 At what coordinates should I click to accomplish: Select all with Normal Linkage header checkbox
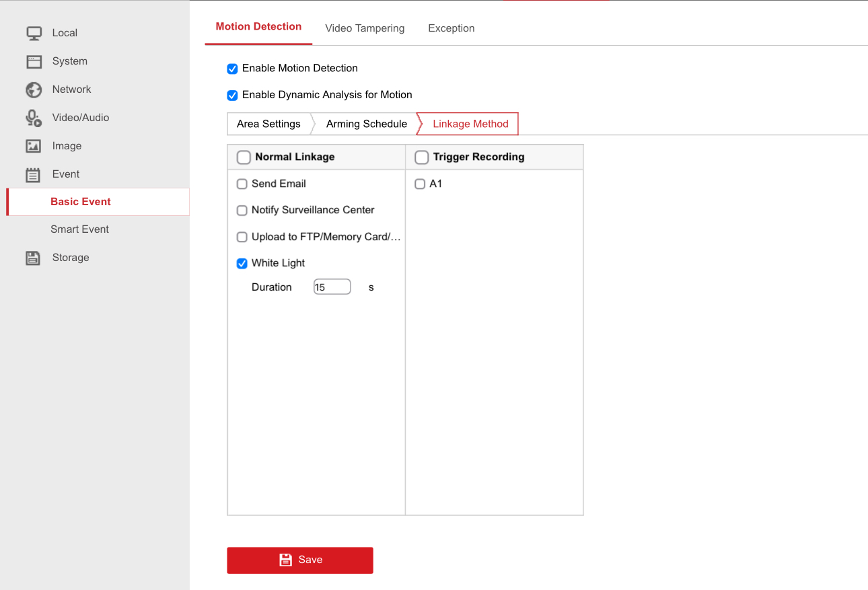(x=244, y=157)
